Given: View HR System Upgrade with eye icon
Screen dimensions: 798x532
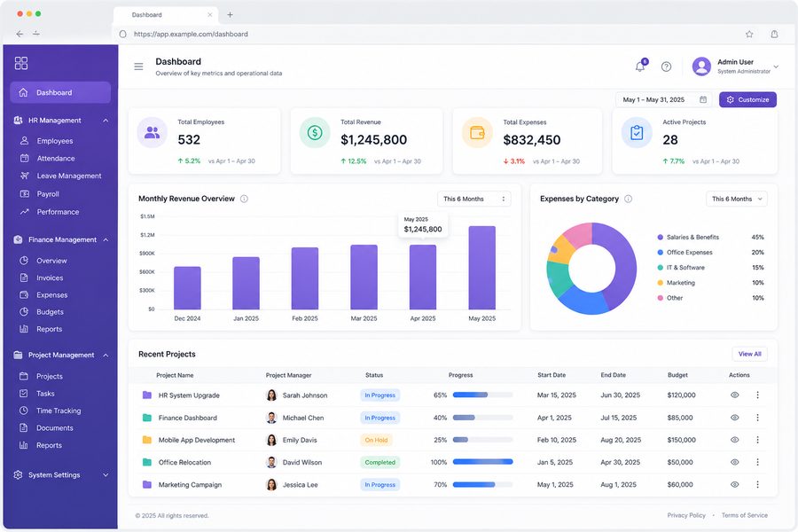Looking at the screenshot, I should 734,395.
